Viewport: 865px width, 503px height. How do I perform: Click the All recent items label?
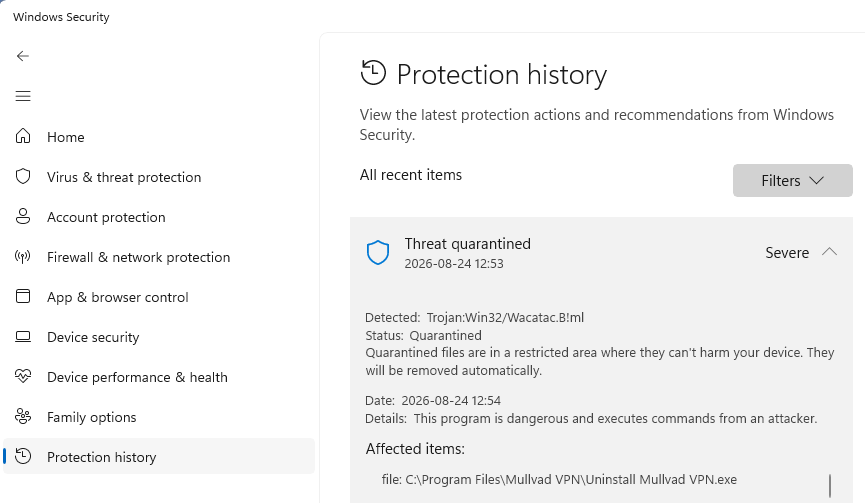tap(410, 175)
